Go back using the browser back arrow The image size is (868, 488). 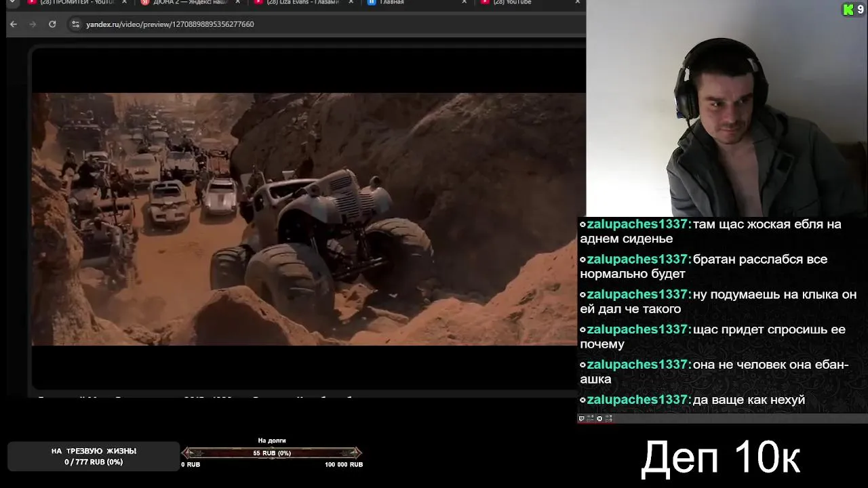(x=14, y=24)
